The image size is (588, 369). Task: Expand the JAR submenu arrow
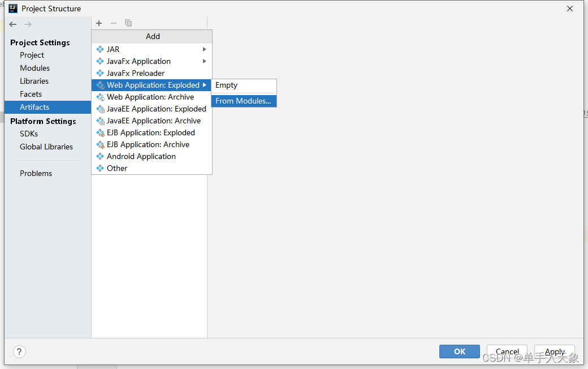[205, 49]
